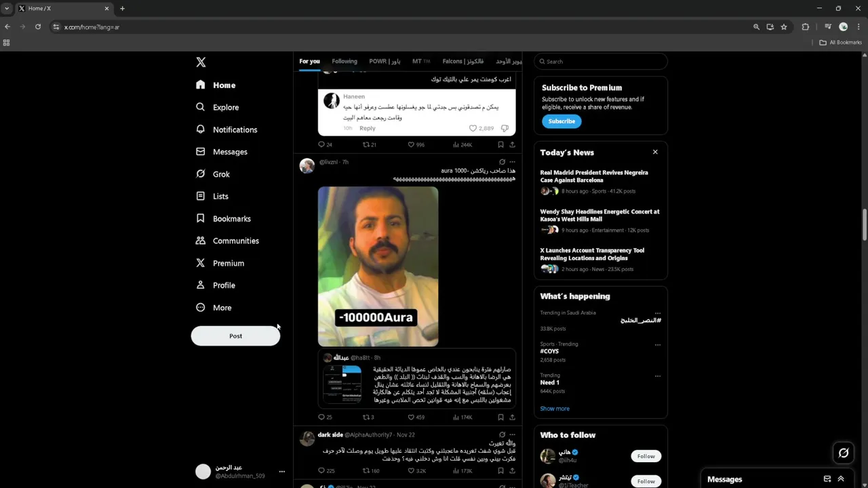Reply to @livznl post with 25 replies
Image resolution: width=868 pixels, height=488 pixels.
[325, 418]
